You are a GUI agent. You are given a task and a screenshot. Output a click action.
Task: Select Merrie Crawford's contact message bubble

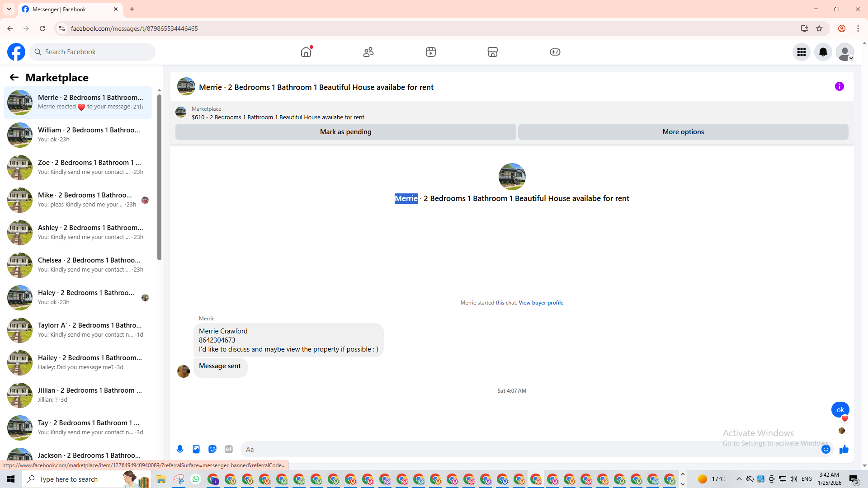click(x=288, y=340)
